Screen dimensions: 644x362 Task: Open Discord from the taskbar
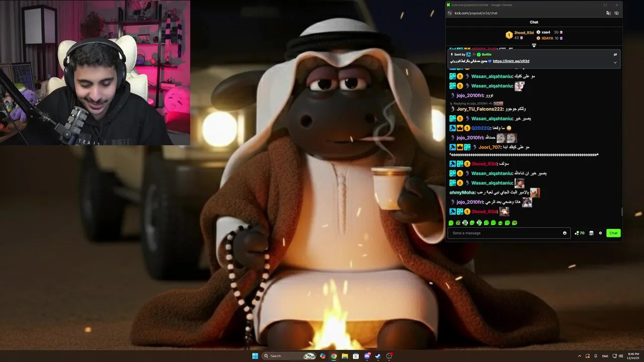[x=367, y=356]
